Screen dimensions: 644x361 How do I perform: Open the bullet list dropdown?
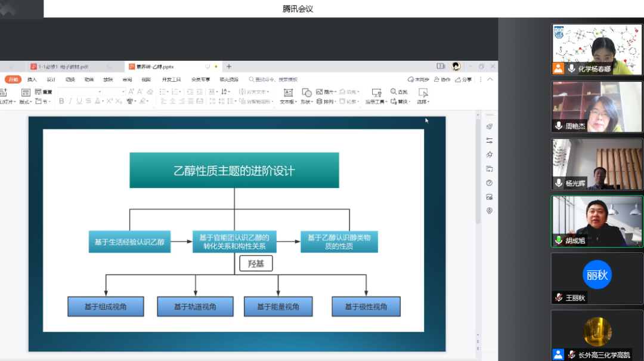[168, 92]
